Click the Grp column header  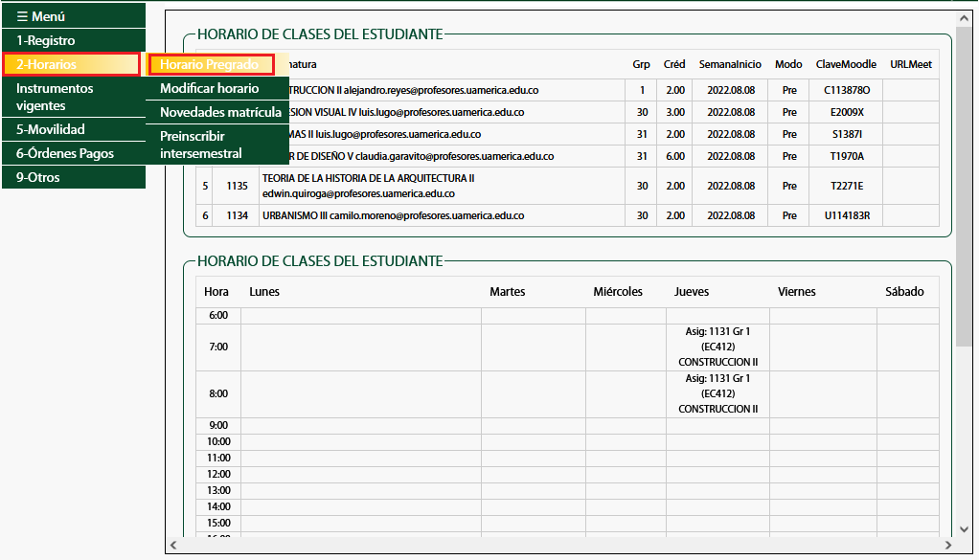point(641,64)
